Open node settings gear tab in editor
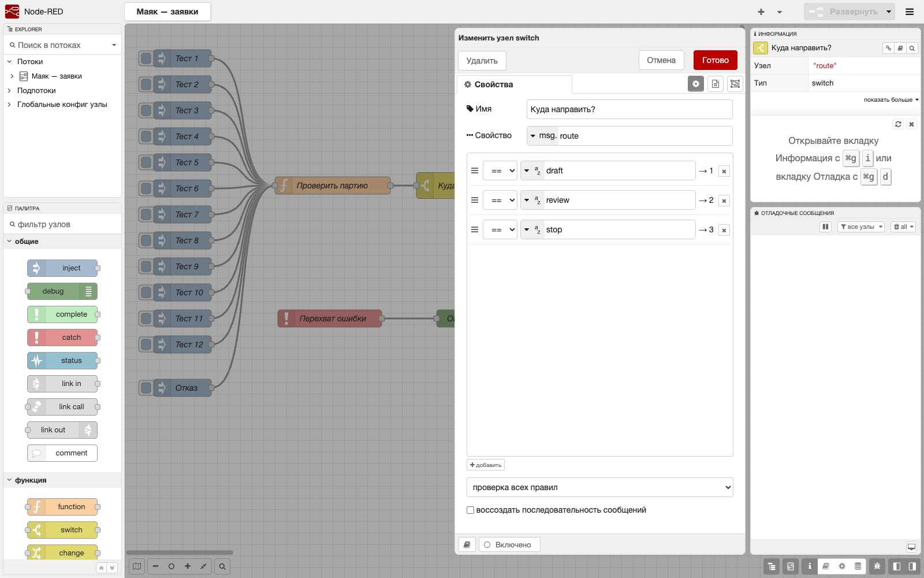This screenshot has height=578, width=924. [x=696, y=84]
